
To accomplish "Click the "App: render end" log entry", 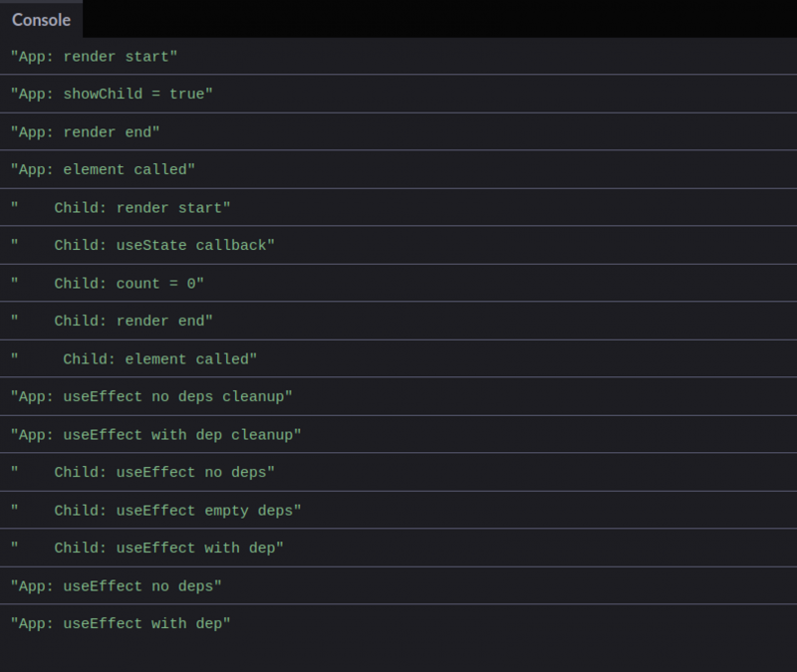I will point(398,132).
